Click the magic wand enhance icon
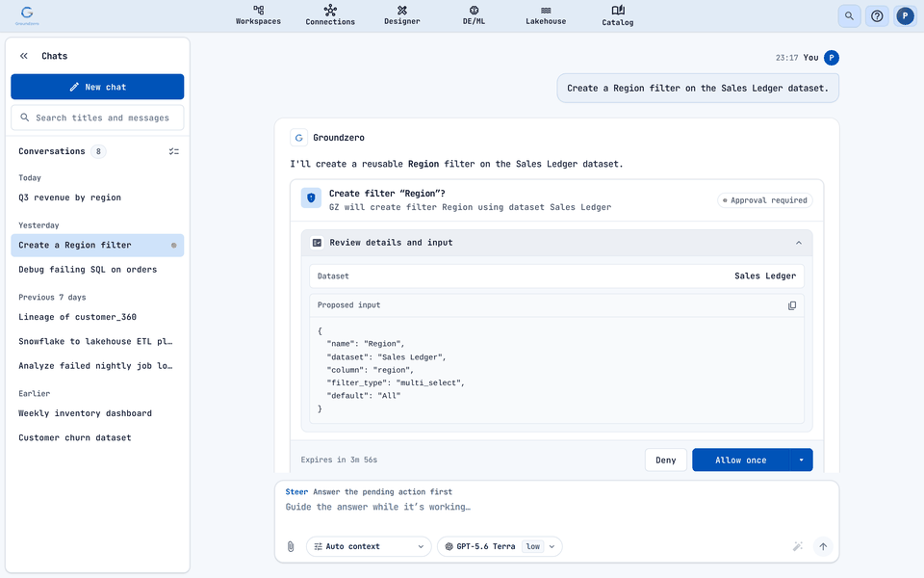This screenshot has height=578, width=924. click(797, 547)
